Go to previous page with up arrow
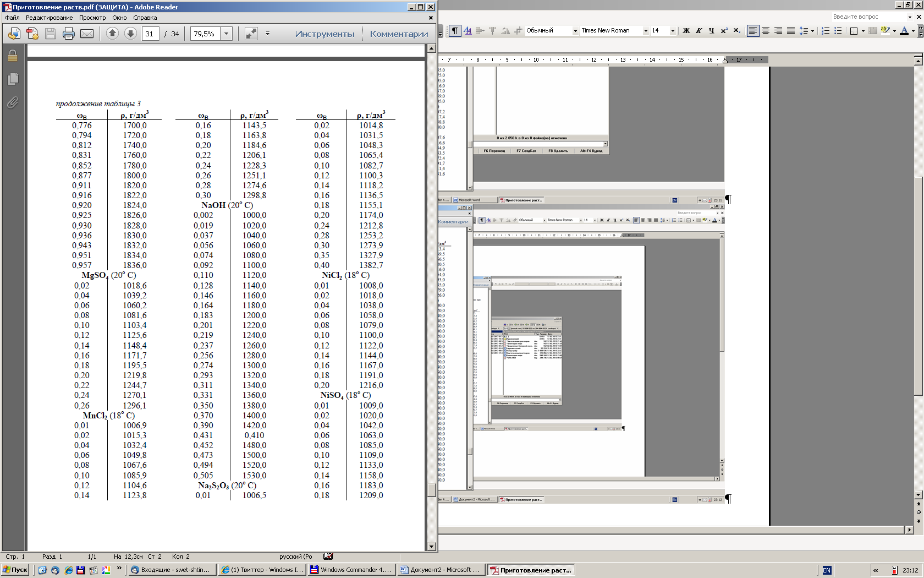The image size is (924, 578). point(112,34)
